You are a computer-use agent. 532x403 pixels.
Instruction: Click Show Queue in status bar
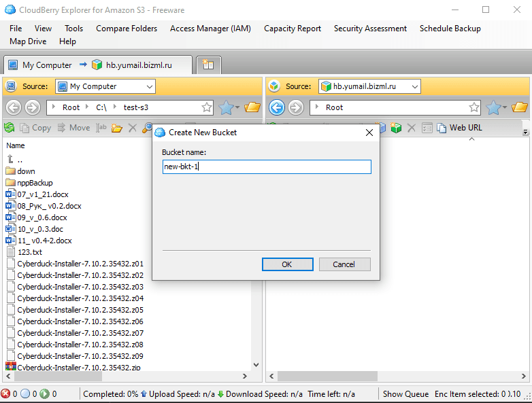405,394
